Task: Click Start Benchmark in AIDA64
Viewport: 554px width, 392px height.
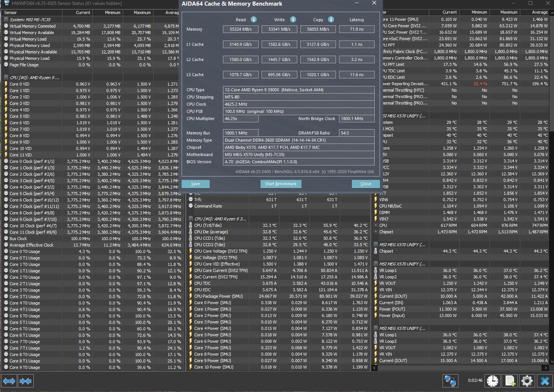Action: point(281,184)
